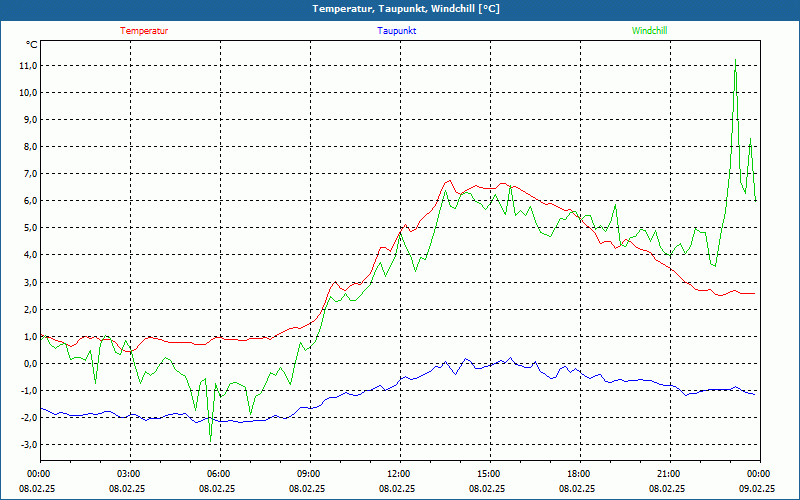Click the -3,0 value on y-axis
800x500 pixels.
pyautogui.click(x=27, y=444)
